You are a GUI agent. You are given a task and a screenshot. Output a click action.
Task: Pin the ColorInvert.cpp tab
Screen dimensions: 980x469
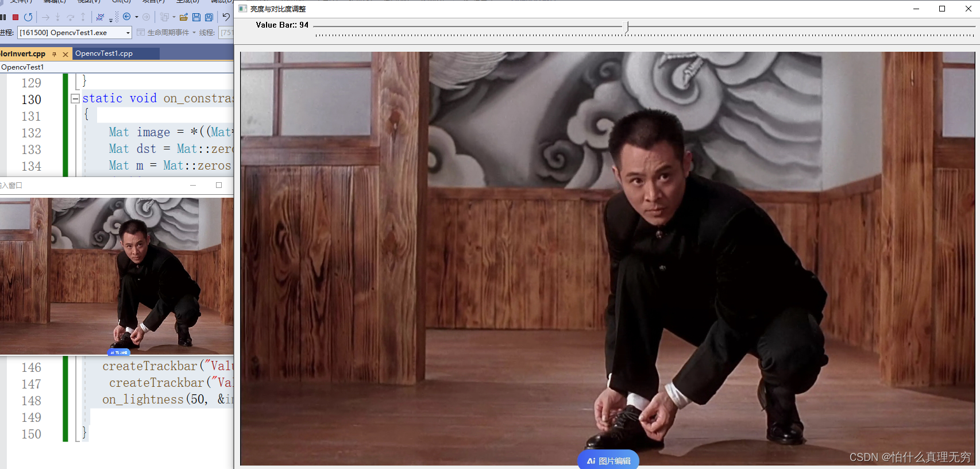55,54
